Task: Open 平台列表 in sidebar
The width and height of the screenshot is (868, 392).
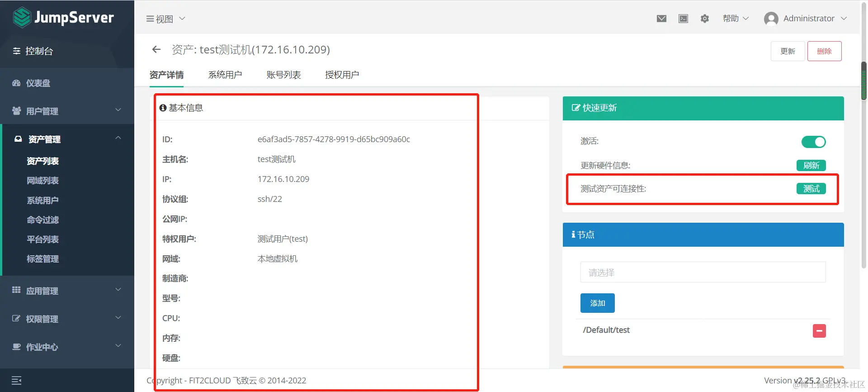Action: (x=42, y=239)
